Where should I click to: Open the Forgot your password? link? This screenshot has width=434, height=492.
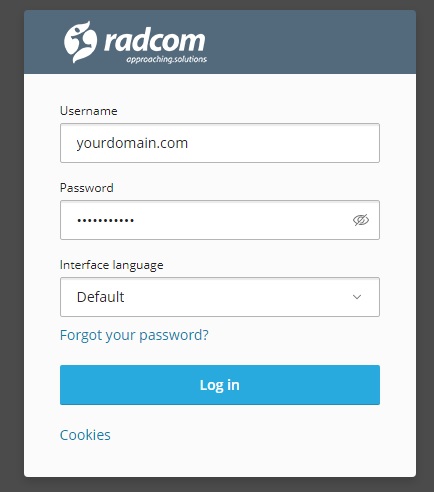[134, 335]
